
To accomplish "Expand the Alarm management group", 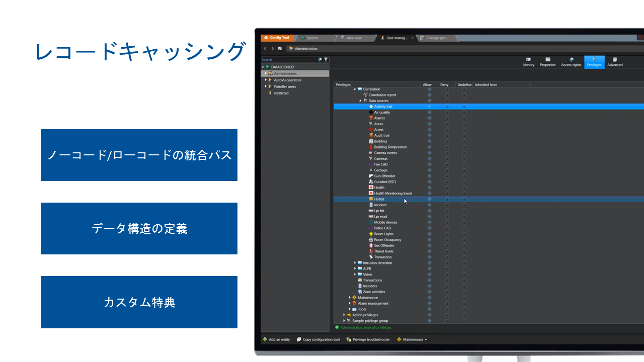I will (x=350, y=303).
